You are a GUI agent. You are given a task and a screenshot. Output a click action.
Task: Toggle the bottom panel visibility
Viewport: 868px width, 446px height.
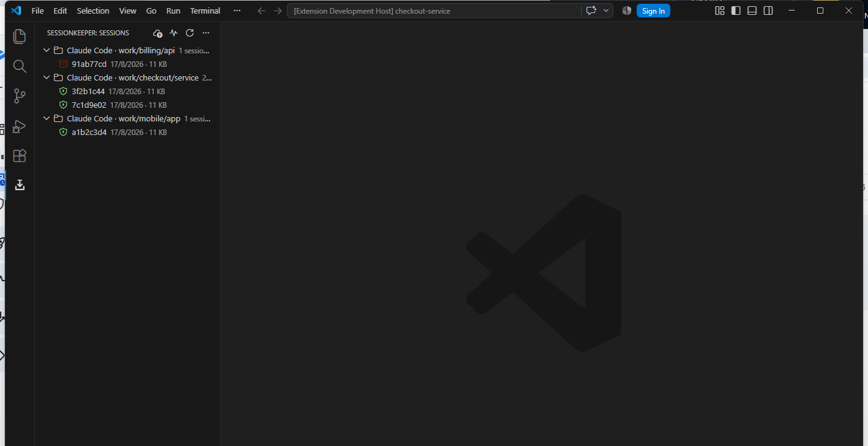point(752,11)
